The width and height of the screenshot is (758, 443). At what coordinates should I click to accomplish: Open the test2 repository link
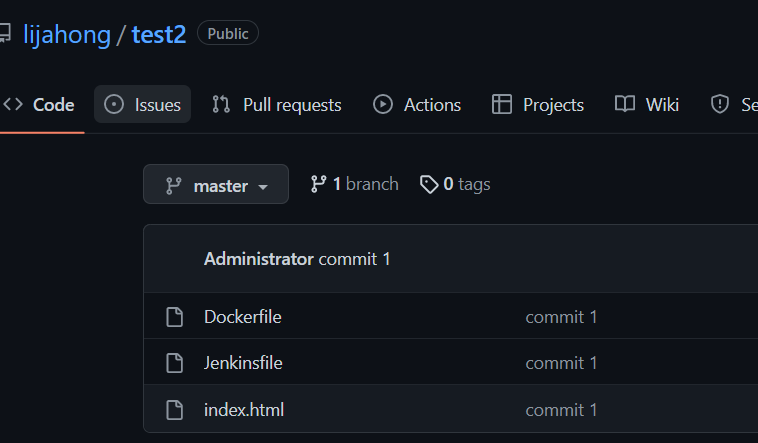pyautogui.click(x=159, y=34)
